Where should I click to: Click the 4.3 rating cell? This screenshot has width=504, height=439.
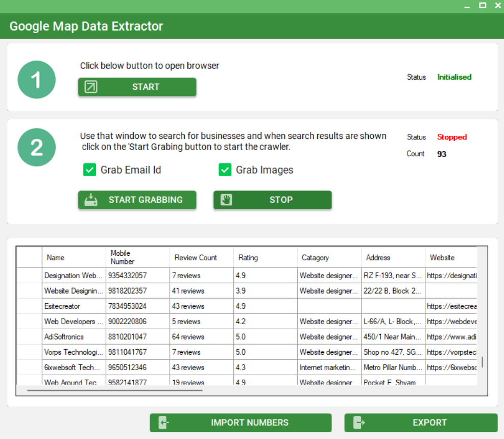[x=265, y=368]
